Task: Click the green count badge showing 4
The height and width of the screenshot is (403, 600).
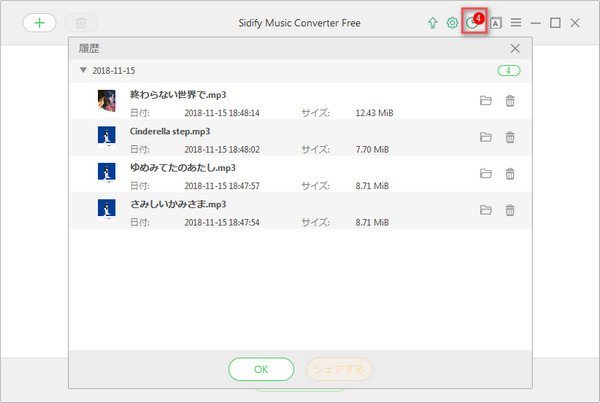Action: coord(509,71)
